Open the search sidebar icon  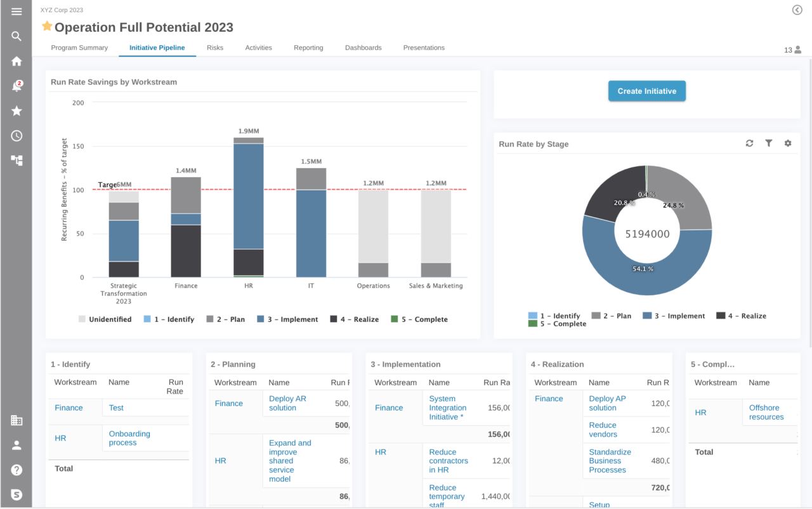[x=16, y=36]
